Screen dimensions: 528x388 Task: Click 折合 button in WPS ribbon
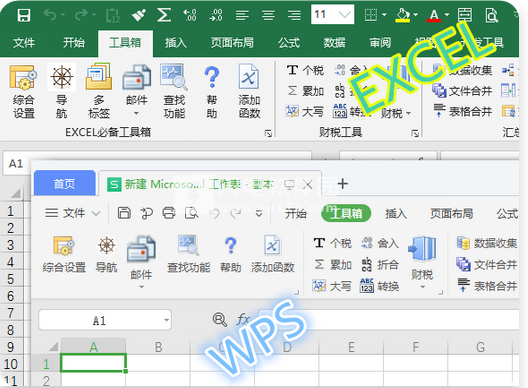380,264
